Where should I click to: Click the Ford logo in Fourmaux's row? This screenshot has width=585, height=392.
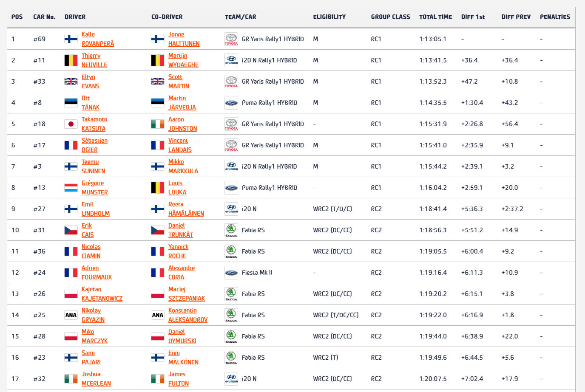point(231,273)
